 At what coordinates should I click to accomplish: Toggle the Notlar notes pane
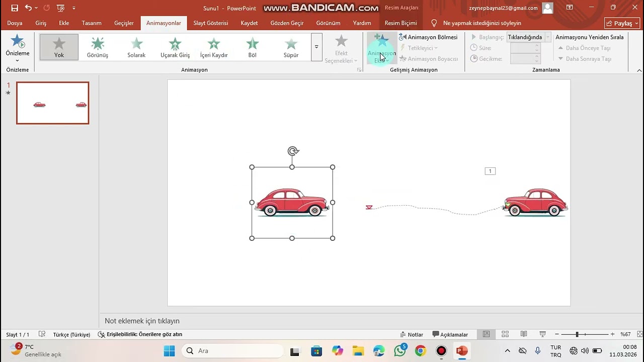(x=411, y=334)
